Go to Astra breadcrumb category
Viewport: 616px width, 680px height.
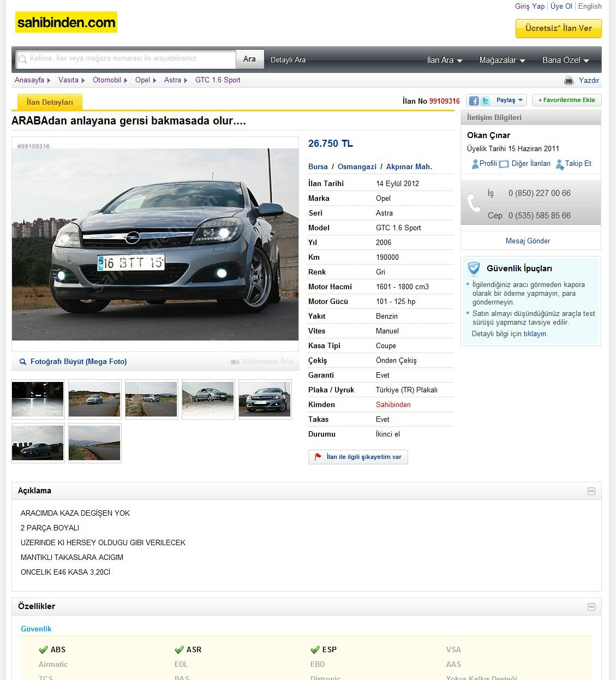[172, 80]
